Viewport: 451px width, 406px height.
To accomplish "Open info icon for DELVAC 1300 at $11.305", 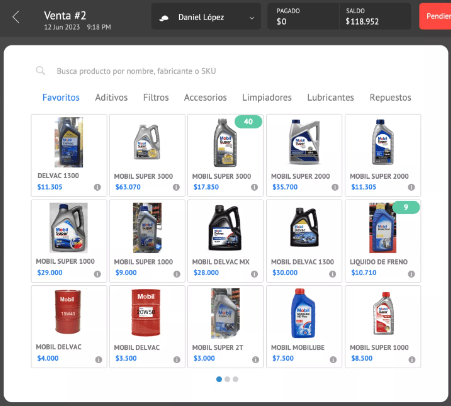I will [97, 187].
